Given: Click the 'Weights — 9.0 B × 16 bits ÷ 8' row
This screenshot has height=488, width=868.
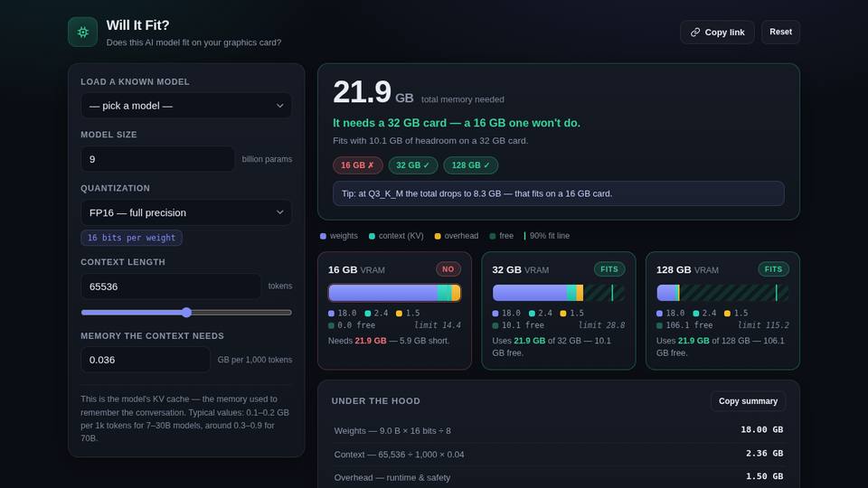Looking at the screenshot, I should click(x=559, y=430).
